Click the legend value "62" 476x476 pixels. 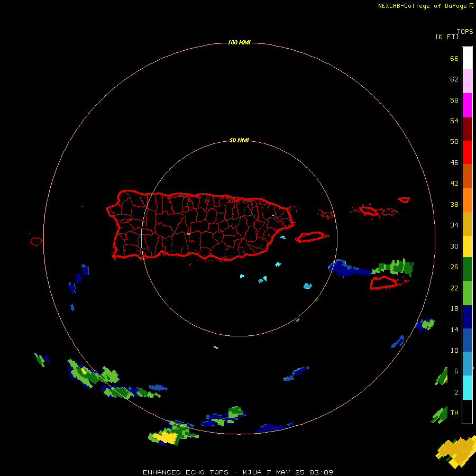(454, 79)
